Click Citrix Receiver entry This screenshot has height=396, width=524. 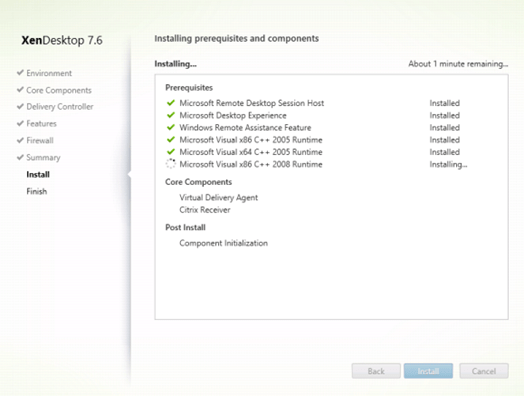(x=205, y=210)
